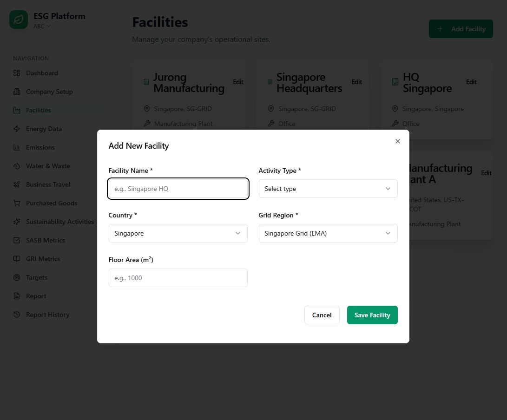Image resolution: width=507 pixels, height=420 pixels.
Task: Focus the Facility Name input field
Action: click(x=178, y=189)
